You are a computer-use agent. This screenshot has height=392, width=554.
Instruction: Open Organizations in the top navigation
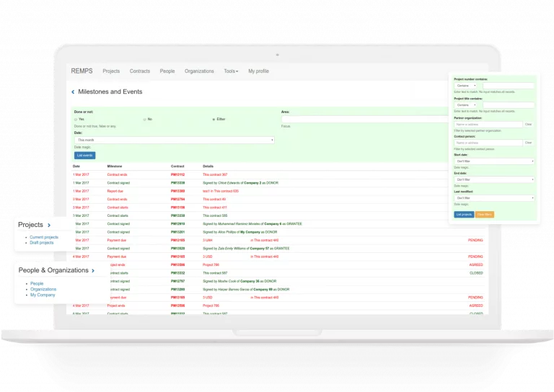[x=199, y=71]
